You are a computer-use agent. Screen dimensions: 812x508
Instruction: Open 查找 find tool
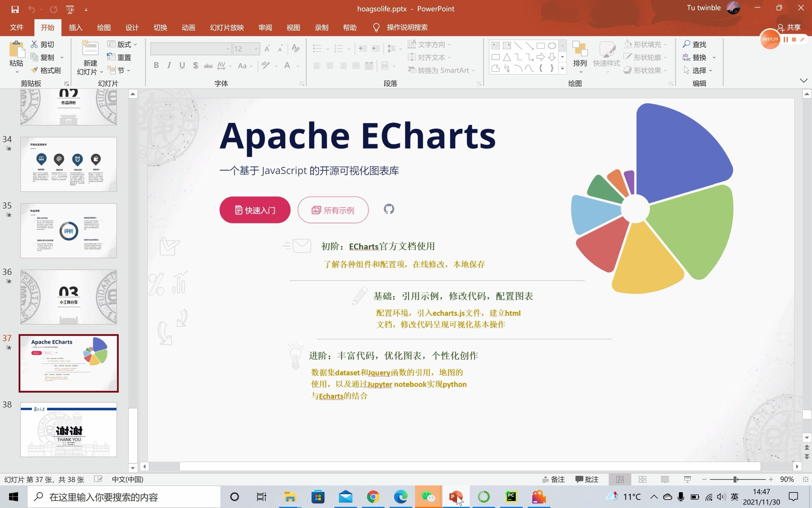[x=694, y=44]
